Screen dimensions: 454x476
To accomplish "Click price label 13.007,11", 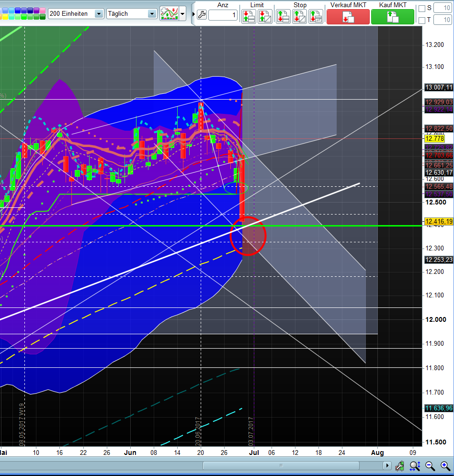I will tap(439, 88).
